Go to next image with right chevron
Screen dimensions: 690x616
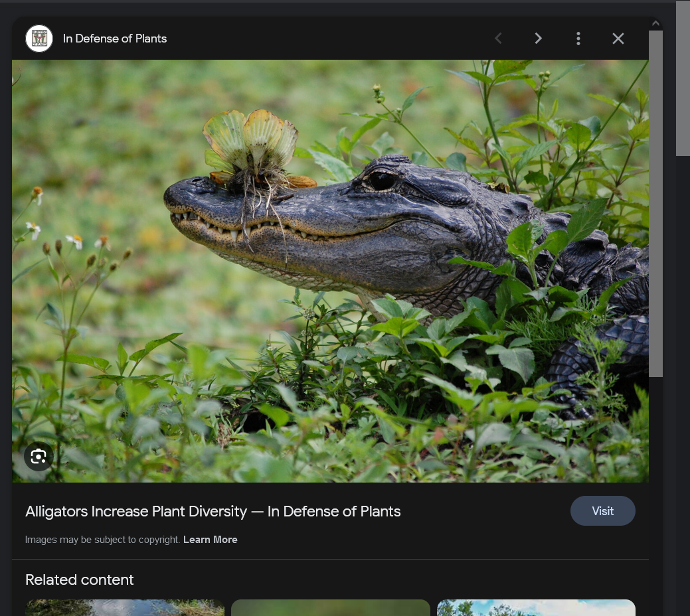pos(538,38)
